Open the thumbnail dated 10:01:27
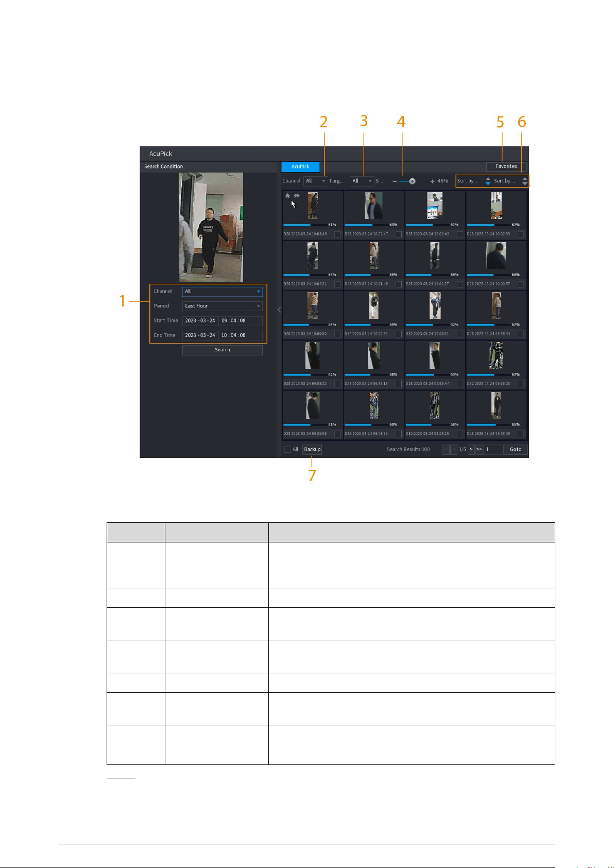This screenshot has width=614, height=868. click(435, 256)
